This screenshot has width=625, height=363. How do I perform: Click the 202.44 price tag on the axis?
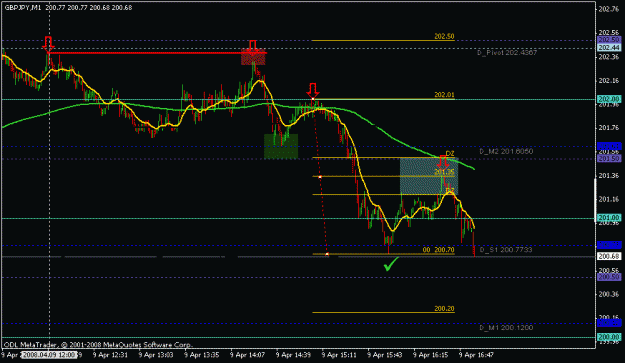point(609,47)
